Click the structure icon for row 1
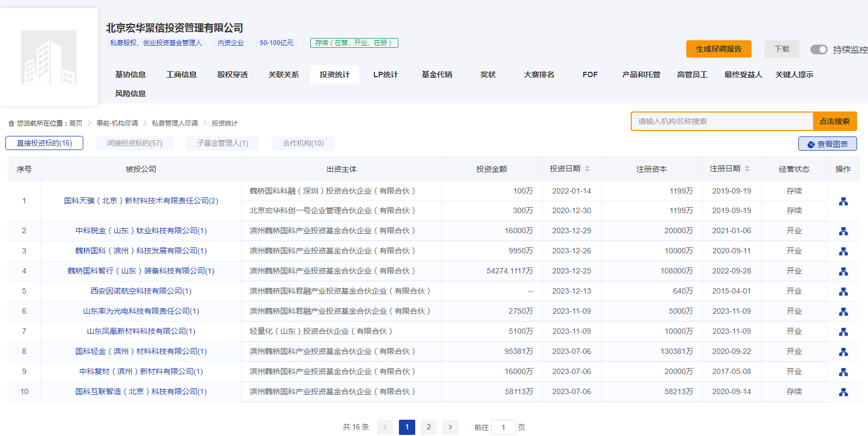 coord(843,201)
